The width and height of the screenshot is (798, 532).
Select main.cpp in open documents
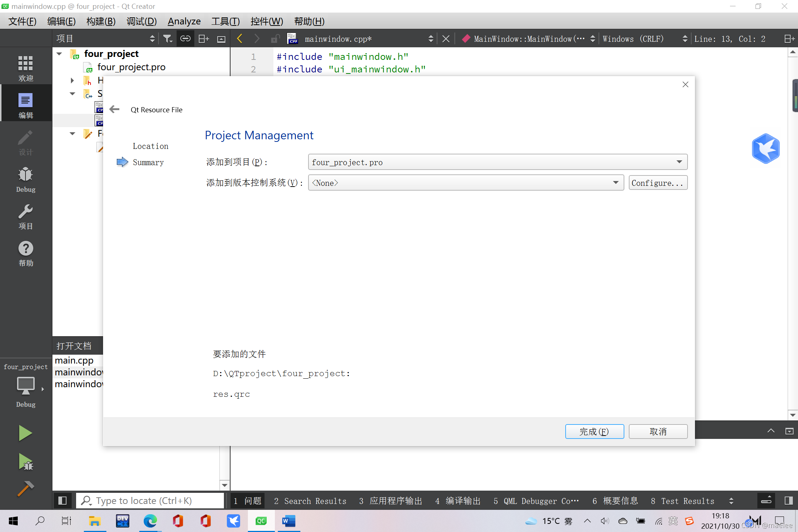coord(74,360)
